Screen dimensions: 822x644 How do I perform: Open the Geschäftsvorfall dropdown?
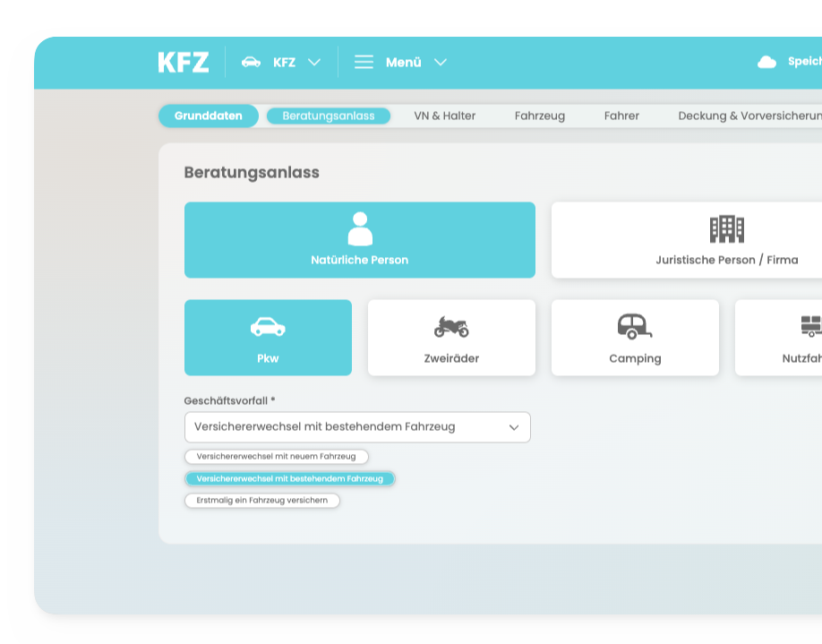[x=357, y=427]
